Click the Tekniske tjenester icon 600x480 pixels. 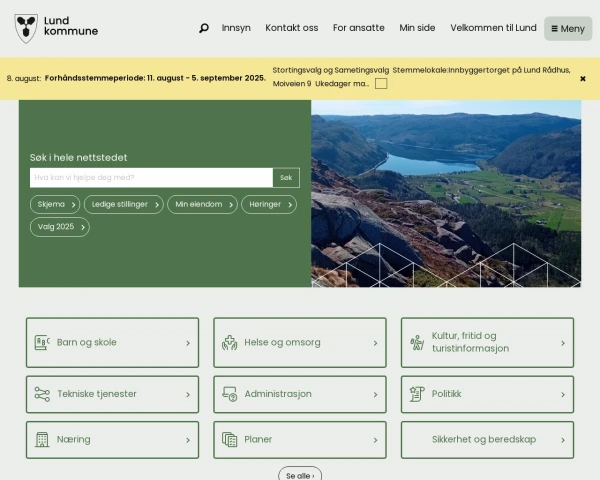[42, 394]
